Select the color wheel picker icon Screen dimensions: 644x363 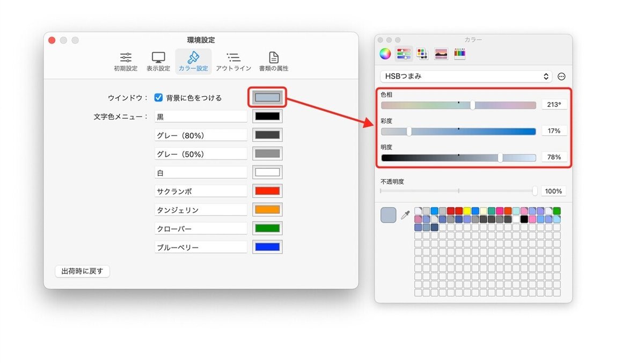(x=385, y=54)
